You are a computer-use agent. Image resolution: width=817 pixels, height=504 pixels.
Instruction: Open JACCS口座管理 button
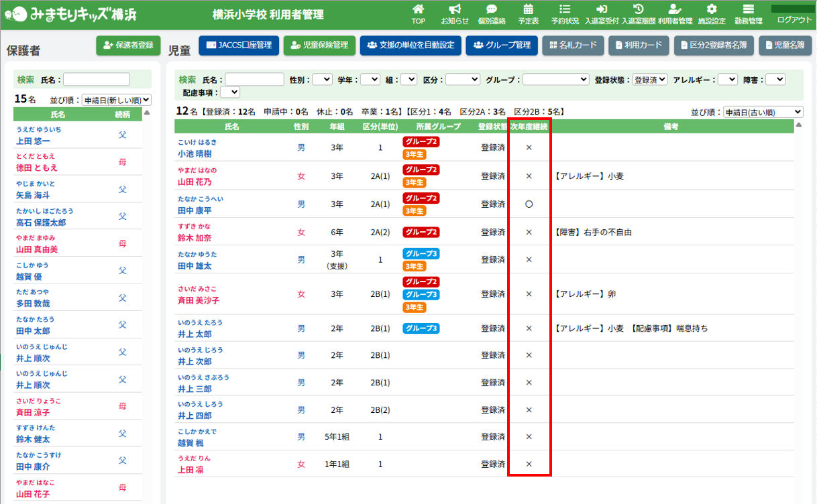tap(239, 45)
